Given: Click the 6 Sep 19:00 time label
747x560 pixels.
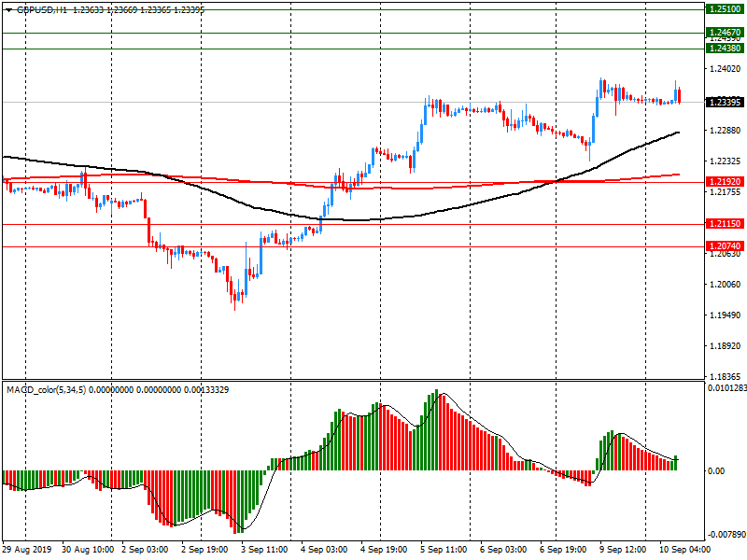Looking at the screenshot, I should (x=563, y=550).
